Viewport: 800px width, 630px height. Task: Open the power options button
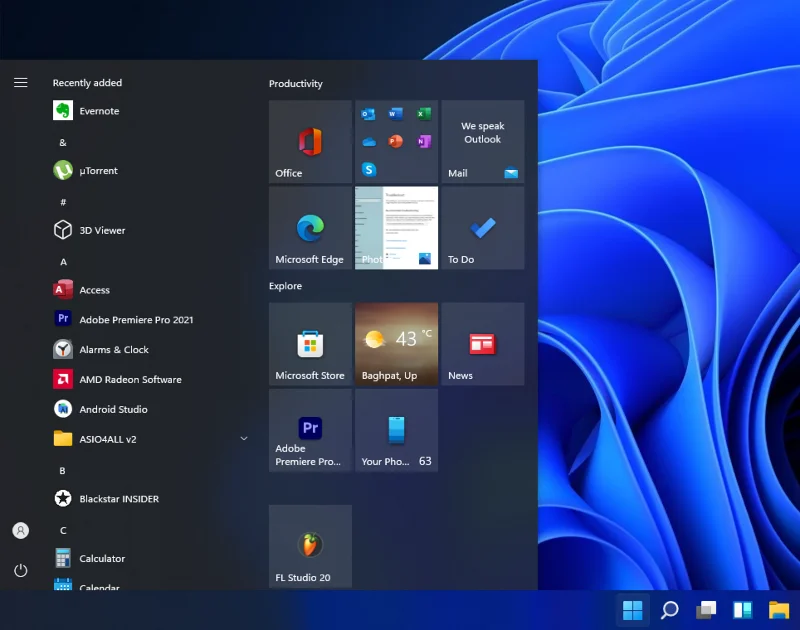(20, 571)
